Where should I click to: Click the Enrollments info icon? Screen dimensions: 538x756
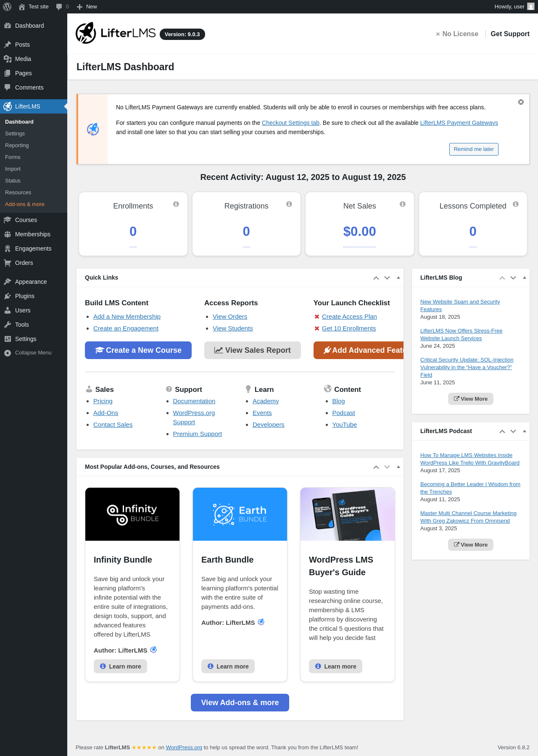(x=176, y=204)
